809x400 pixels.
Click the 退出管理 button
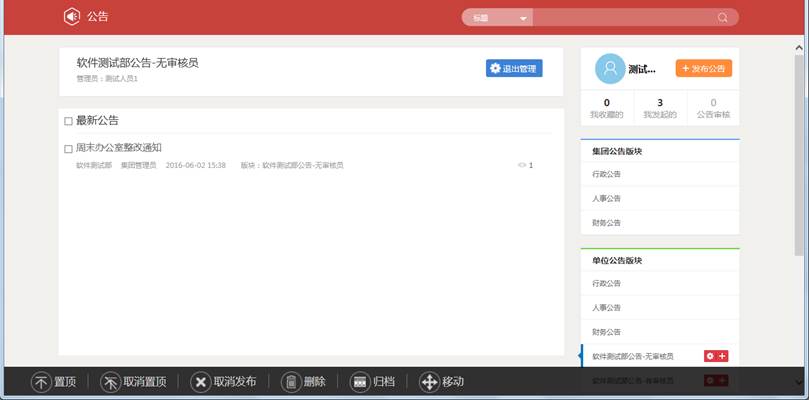click(514, 69)
